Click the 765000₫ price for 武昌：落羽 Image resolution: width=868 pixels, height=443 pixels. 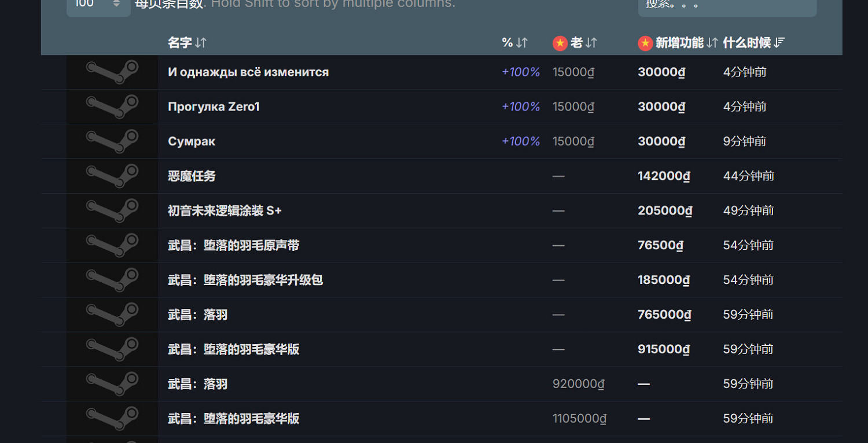(664, 315)
